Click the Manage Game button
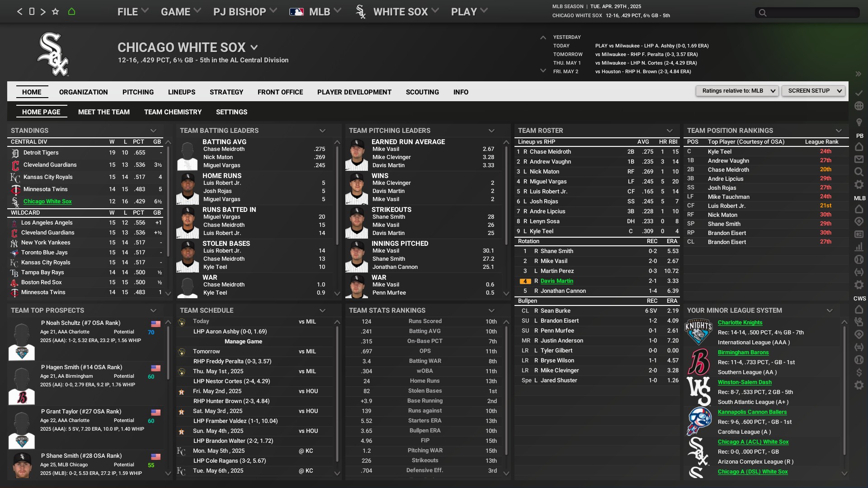This screenshot has height=488, width=868. 243,342
